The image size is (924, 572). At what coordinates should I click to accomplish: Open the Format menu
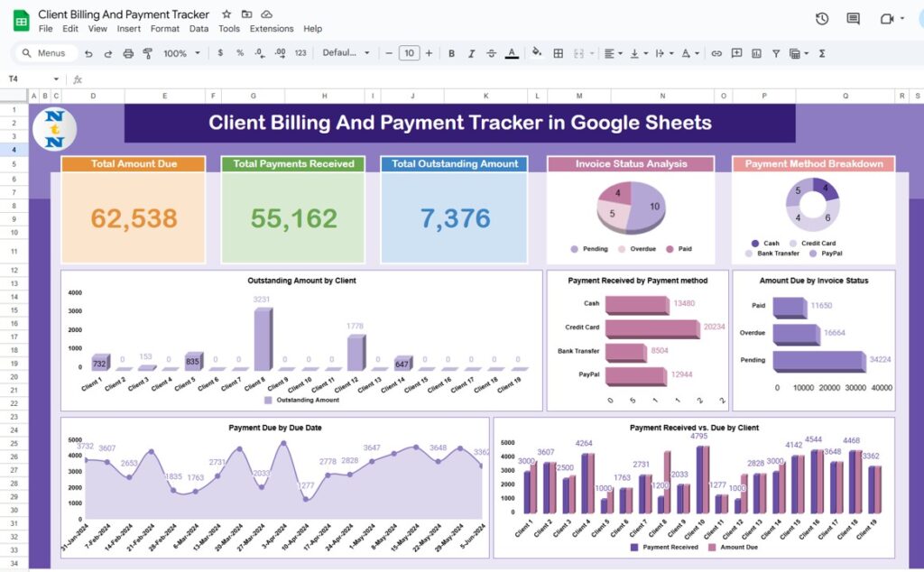click(164, 28)
